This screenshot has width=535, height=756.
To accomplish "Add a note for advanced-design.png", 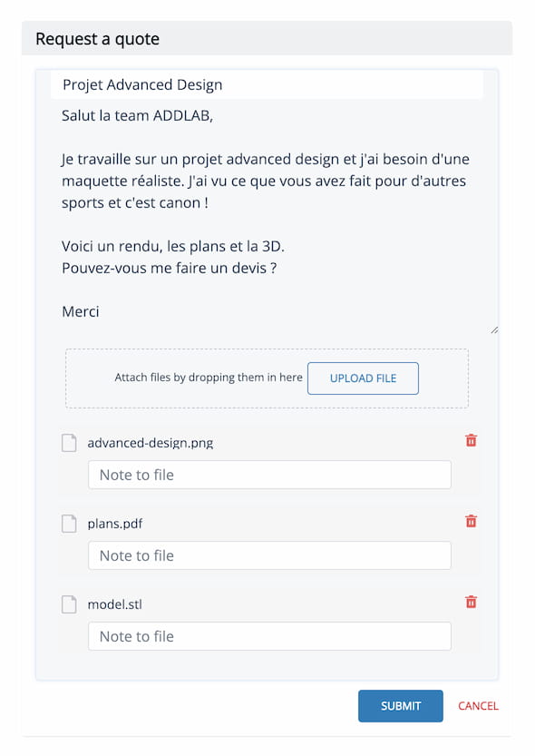I will (269, 475).
